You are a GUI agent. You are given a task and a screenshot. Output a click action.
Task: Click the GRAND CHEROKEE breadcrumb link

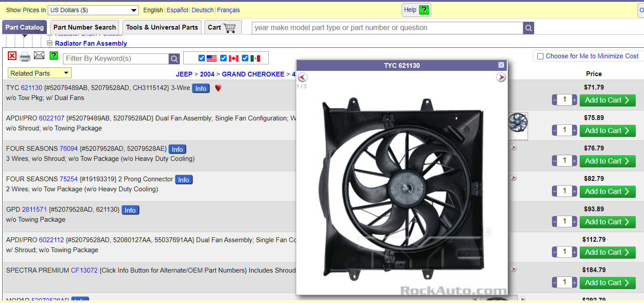pyautogui.click(x=253, y=74)
